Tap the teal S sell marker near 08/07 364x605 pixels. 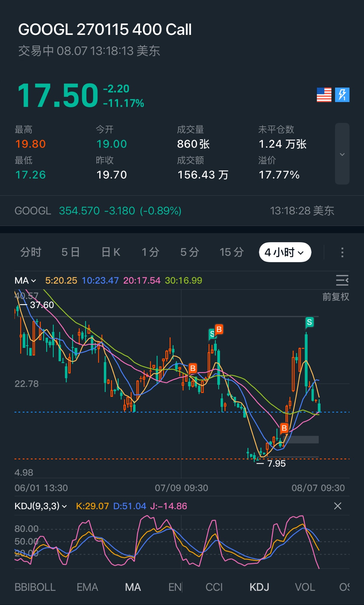pos(309,323)
